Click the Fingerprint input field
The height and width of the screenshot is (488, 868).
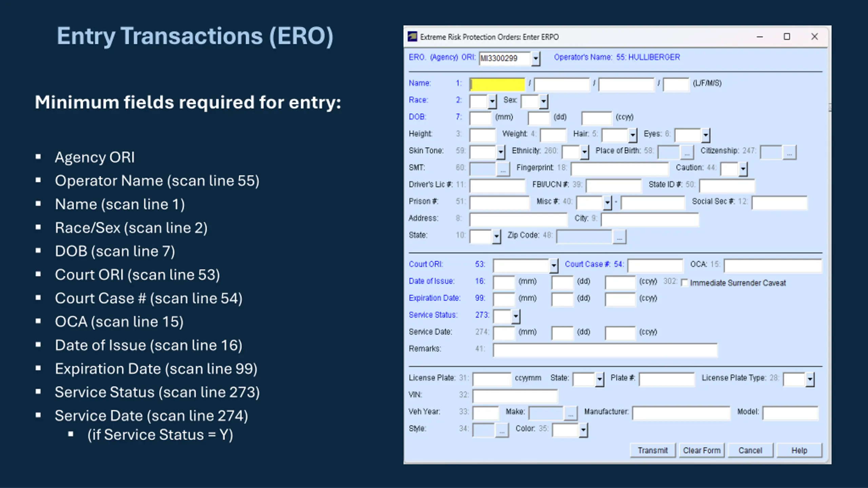[620, 169]
